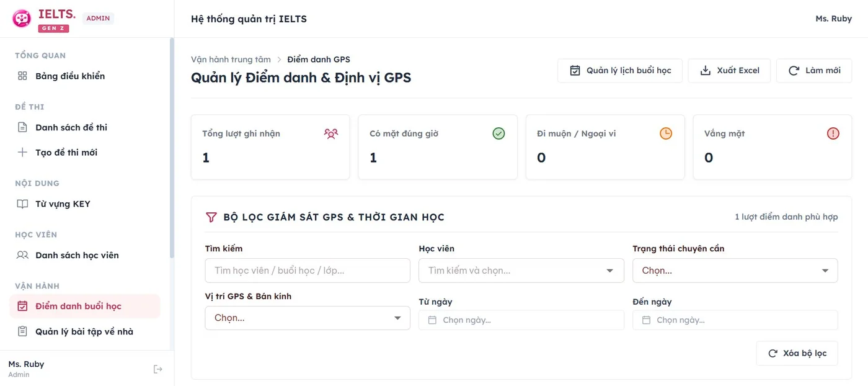Click the clipboard icon beside Quản lý bài tập về nhà
This screenshot has height=386, width=868.
[22, 331]
